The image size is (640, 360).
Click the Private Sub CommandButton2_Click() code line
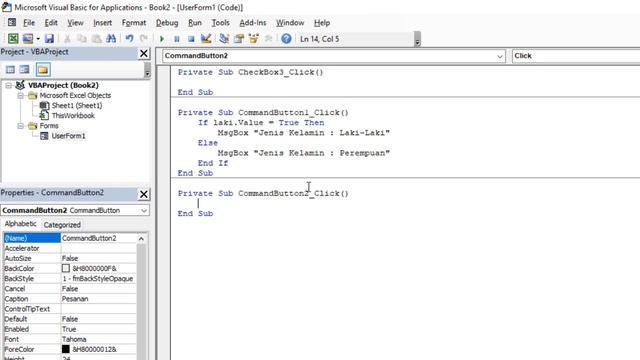click(x=263, y=193)
